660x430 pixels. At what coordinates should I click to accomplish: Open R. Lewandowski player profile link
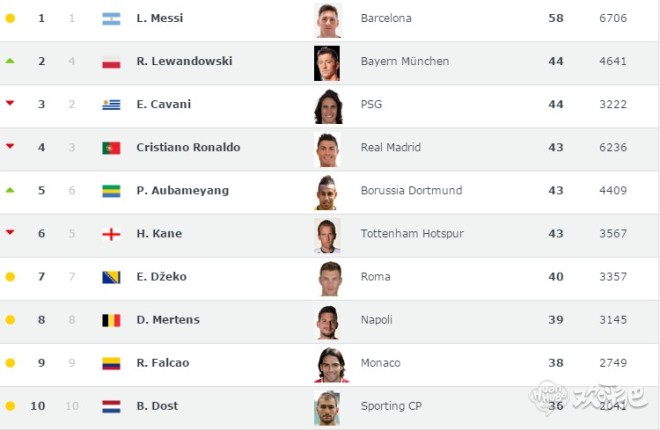point(184,61)
